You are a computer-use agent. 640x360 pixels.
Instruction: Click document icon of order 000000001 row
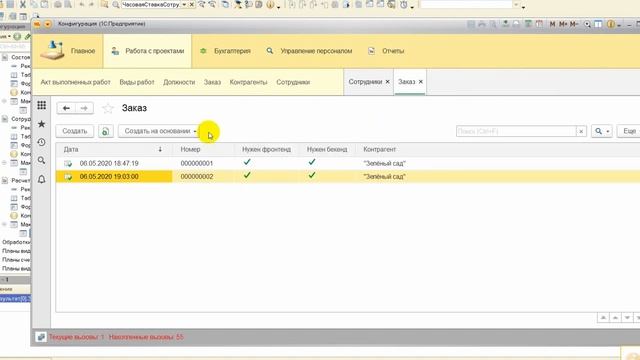[x=68, y=164]
